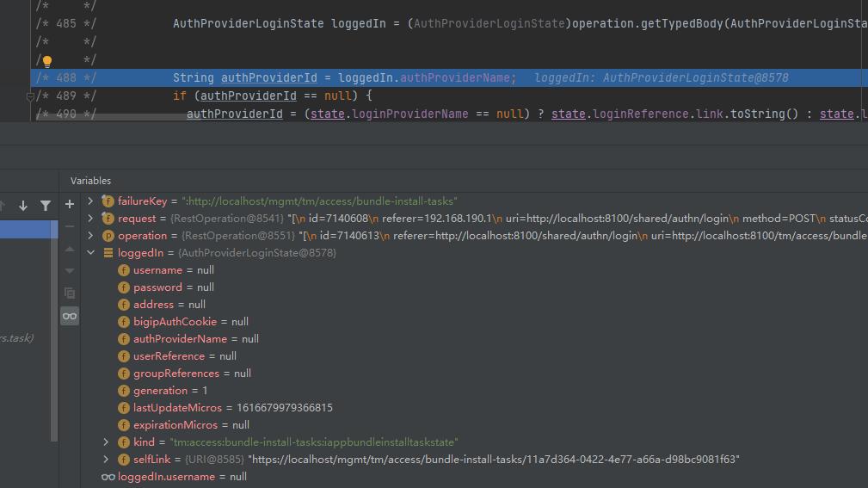Click authProviderId on line 488
The height and width of the screenshot is (488, 868).
pos(269,78)
